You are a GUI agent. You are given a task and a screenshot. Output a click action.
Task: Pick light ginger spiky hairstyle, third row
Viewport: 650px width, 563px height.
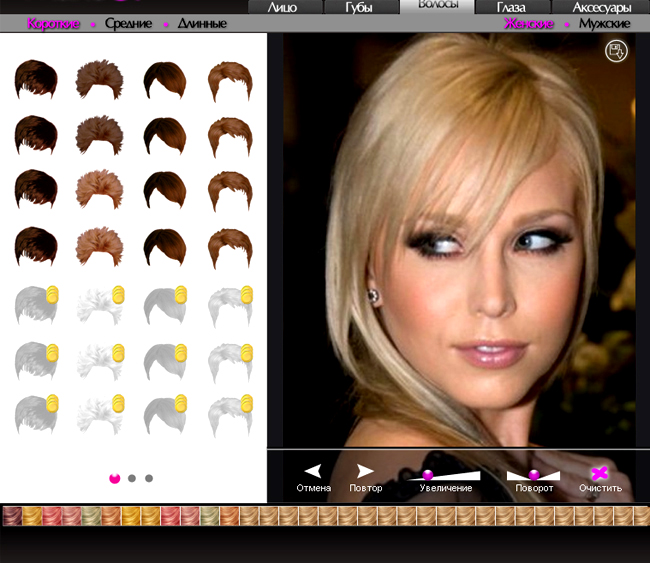(x=99, y=189)
